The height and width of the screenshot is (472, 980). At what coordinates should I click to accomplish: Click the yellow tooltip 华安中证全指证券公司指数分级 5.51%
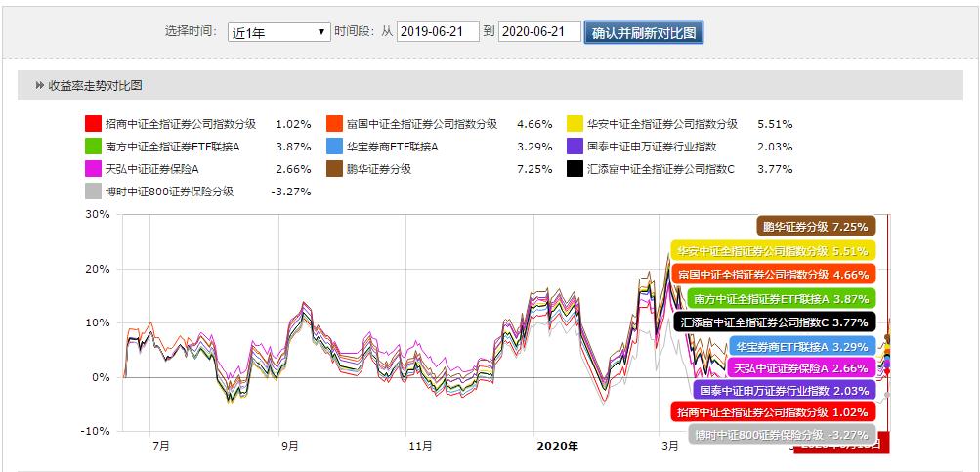(773, 251)
